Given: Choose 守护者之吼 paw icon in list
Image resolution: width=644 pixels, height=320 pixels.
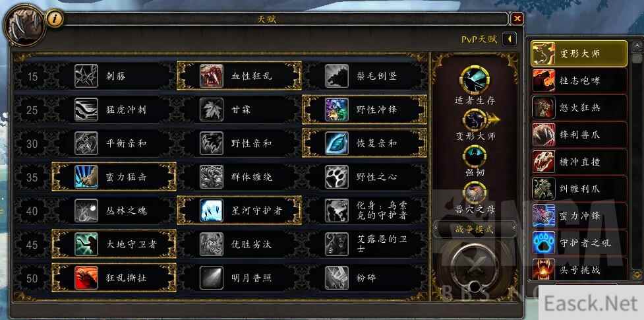Looking at the screenshot, I should point(544,243).
